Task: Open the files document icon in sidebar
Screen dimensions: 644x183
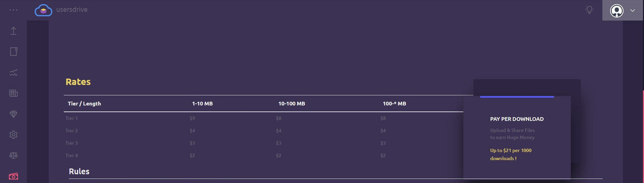Action: coord(14,51)
